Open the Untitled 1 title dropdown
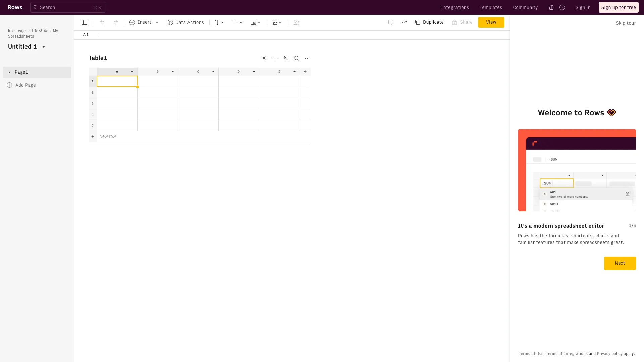This screenshot has width=644, height=362. point(44,47)
